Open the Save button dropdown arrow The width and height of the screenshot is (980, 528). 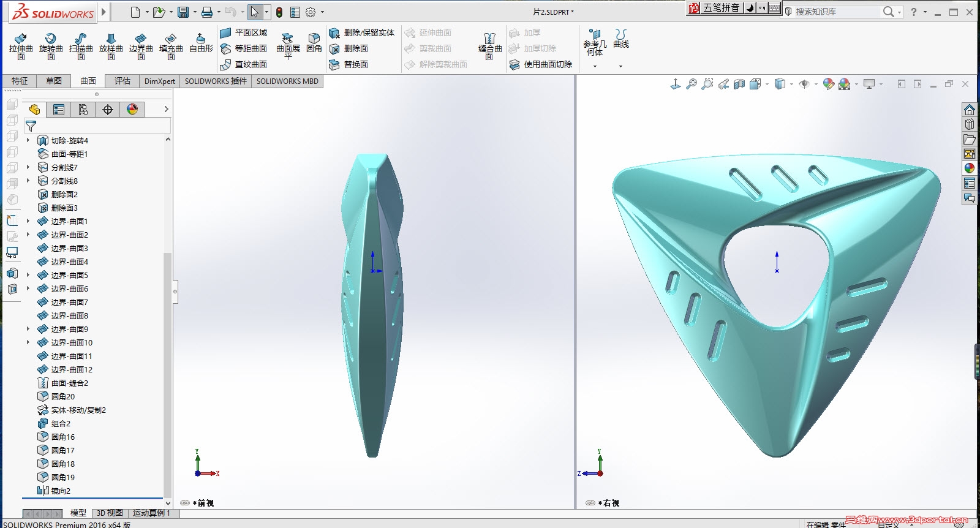tap(195, 12)
